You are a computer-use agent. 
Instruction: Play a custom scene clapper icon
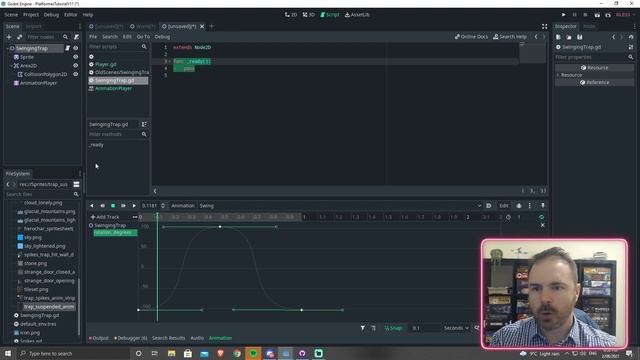pos(608,15)
